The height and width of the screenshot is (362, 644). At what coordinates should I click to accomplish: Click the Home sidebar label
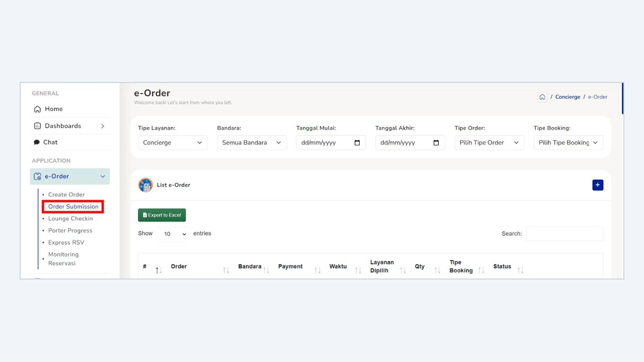pyautogui.click(x=54, y=109)
